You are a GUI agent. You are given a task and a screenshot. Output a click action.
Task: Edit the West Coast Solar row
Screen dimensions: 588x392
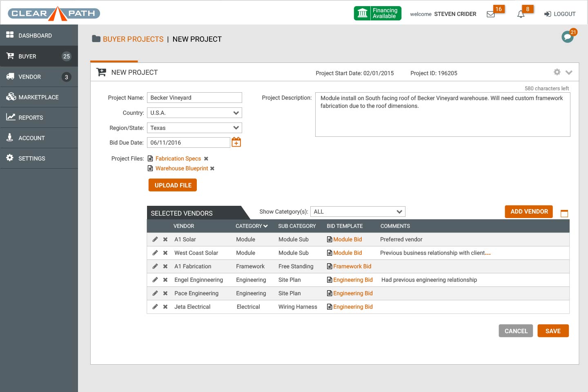point(155,253)
